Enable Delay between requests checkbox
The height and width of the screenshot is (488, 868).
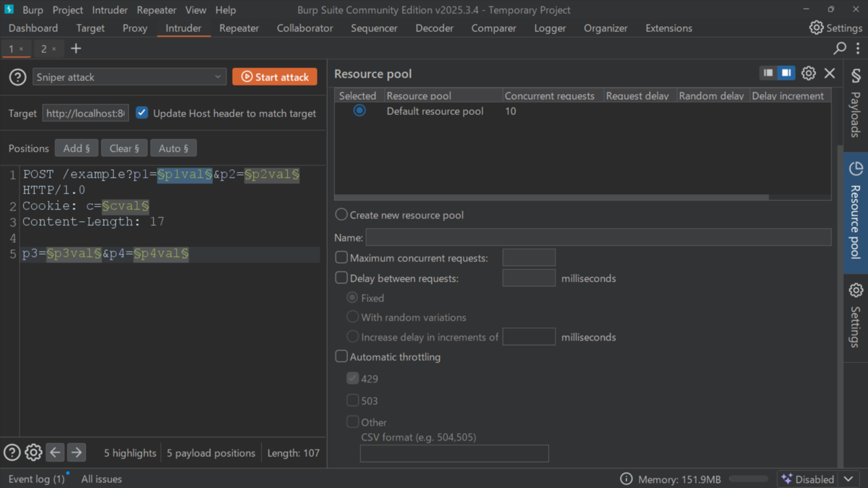click(x=341, y=278)
